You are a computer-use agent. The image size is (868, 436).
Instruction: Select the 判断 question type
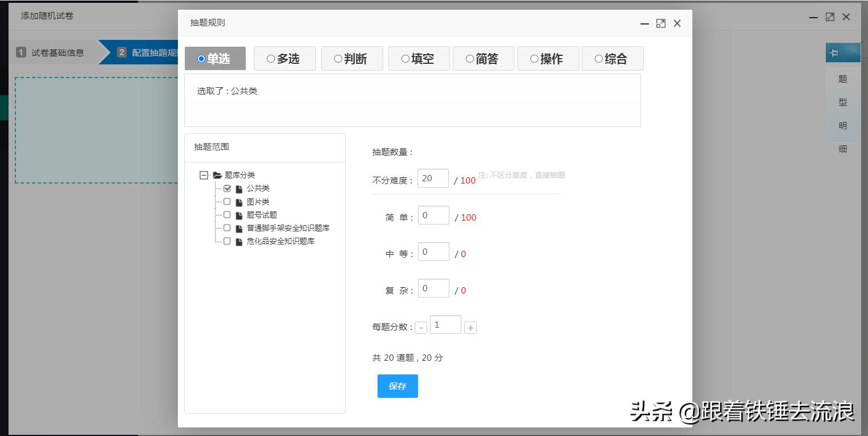(x=352, y=58)
